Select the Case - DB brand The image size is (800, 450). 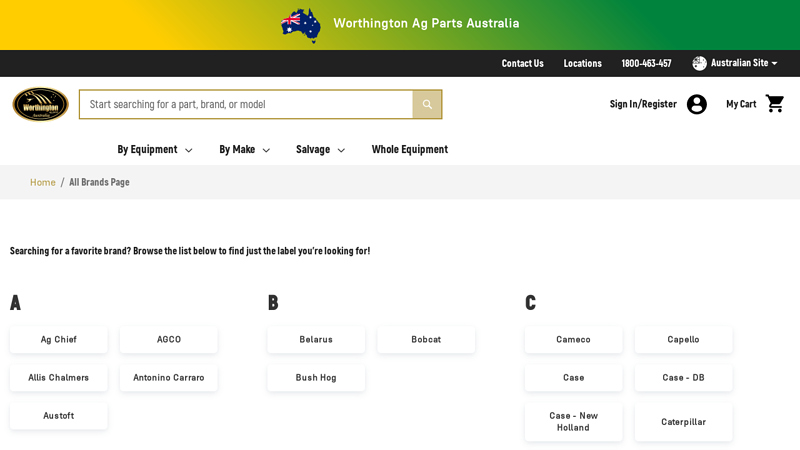[684, 378]
